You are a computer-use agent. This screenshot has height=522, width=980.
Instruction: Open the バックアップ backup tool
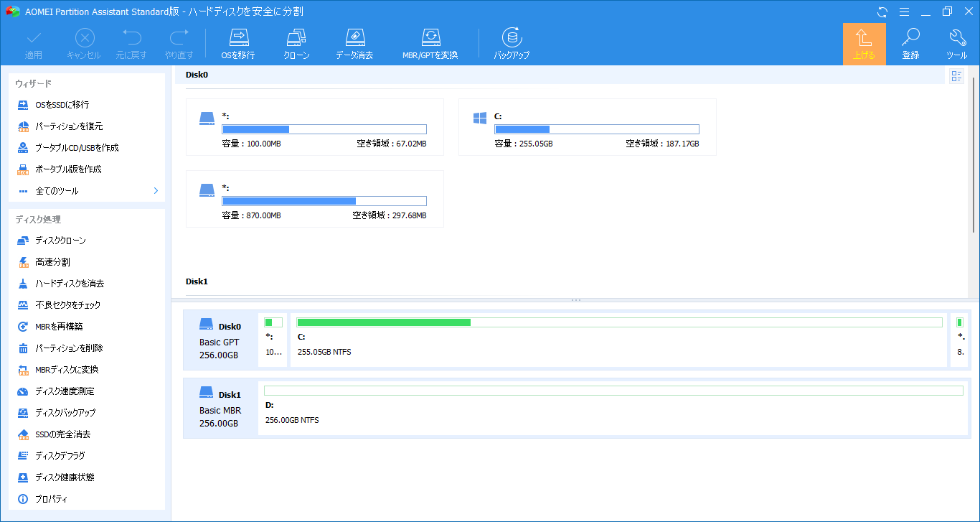(x=512, y=44)
